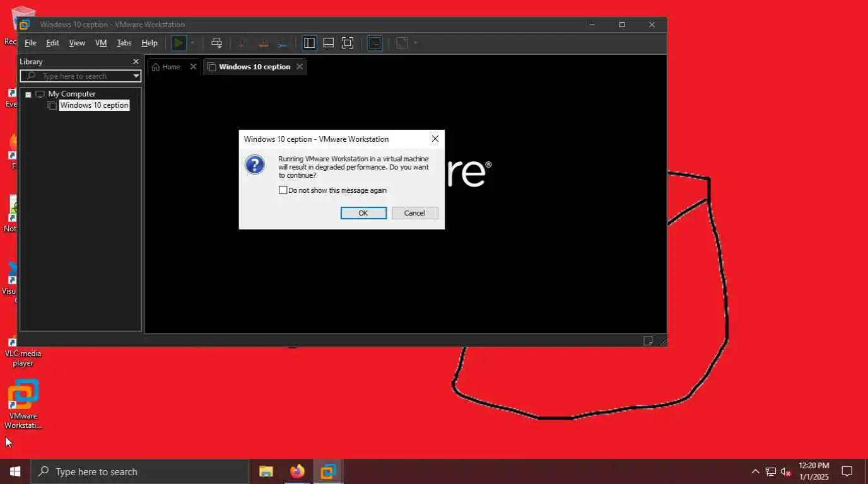Open the VMware Workstation desktop shortcut
868x484 pixels.
pos(23,404)
